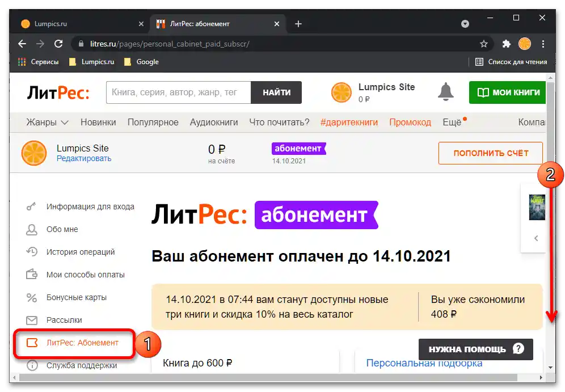The height and width of the screenshot is (392, 565).
Task: Open the Chrome three-dot menu
Action: tap(543, 44)
